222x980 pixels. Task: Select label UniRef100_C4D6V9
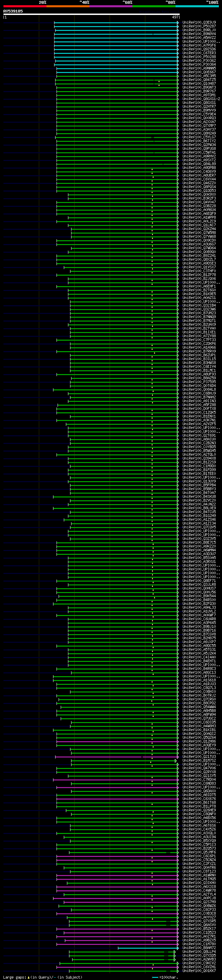click(x=199, y=172)
